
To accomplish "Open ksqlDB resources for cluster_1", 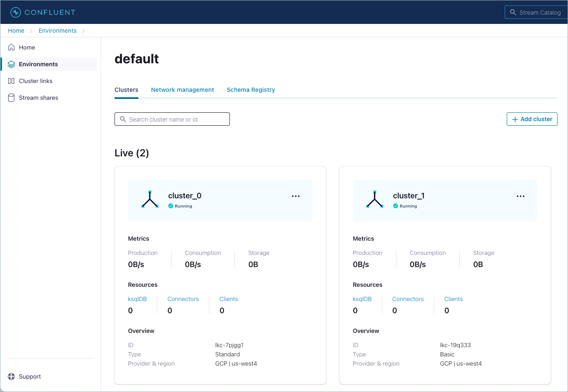I will point(362,299).
